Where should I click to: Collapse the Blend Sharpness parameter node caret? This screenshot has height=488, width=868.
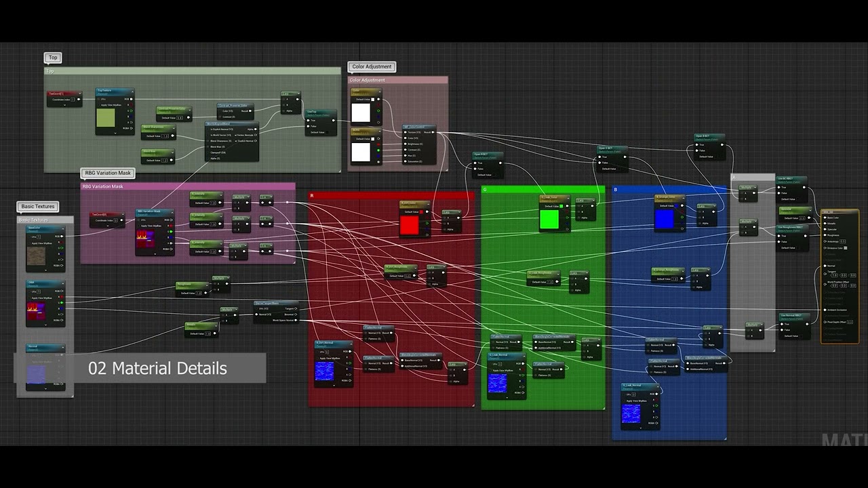[174, 128]
